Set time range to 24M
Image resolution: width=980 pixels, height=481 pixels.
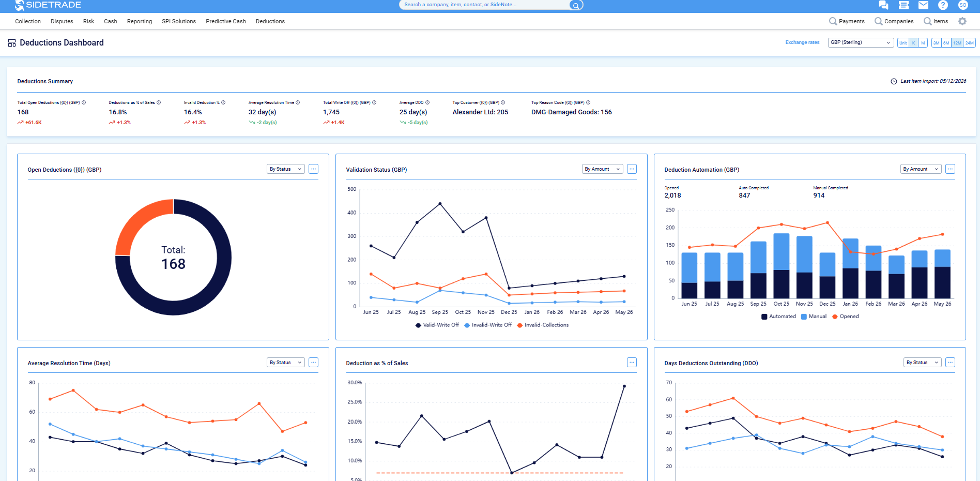pos(970,43)
